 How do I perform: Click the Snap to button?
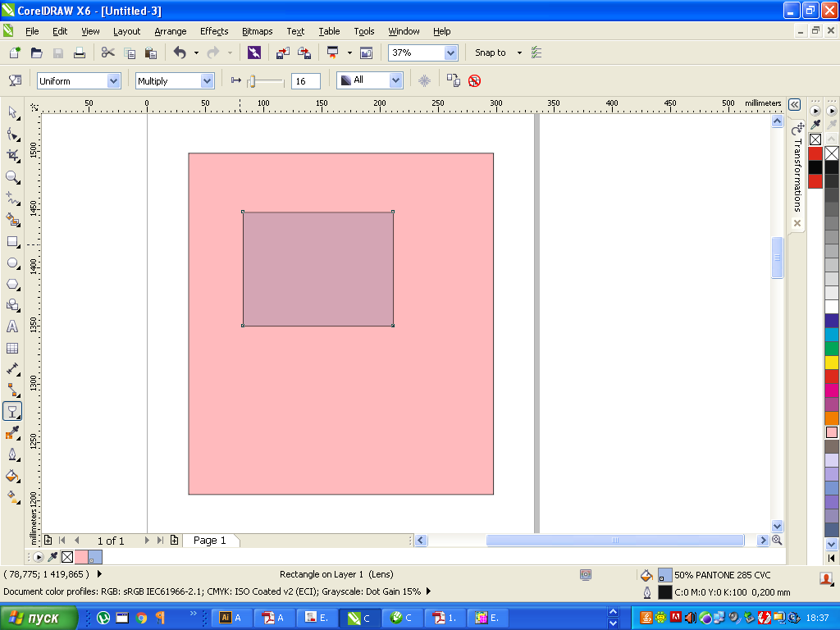click(491, 52)
